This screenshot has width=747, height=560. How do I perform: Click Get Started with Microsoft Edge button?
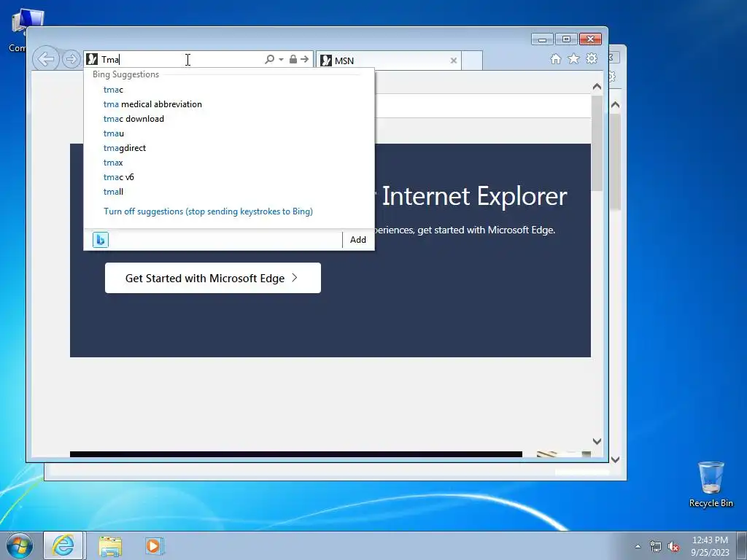(x=212, y=278)
